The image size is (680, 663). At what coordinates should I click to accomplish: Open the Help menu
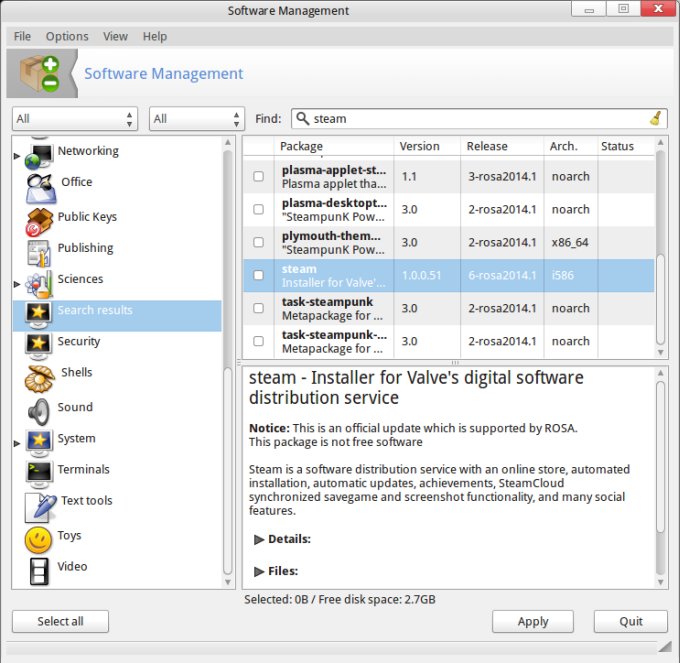click(x=155, y=36)
